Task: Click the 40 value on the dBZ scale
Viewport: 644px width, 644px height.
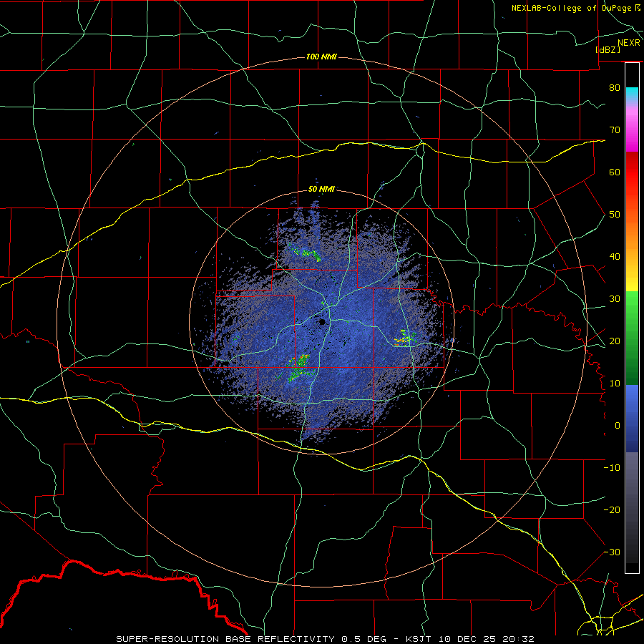Action: (615, 257)
